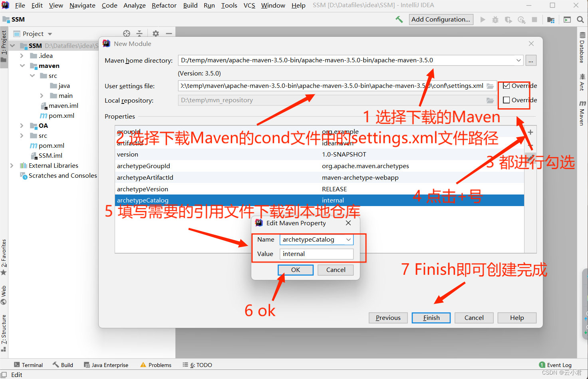Click the Search Everywhere magnifier icon

tap(580, 19)
